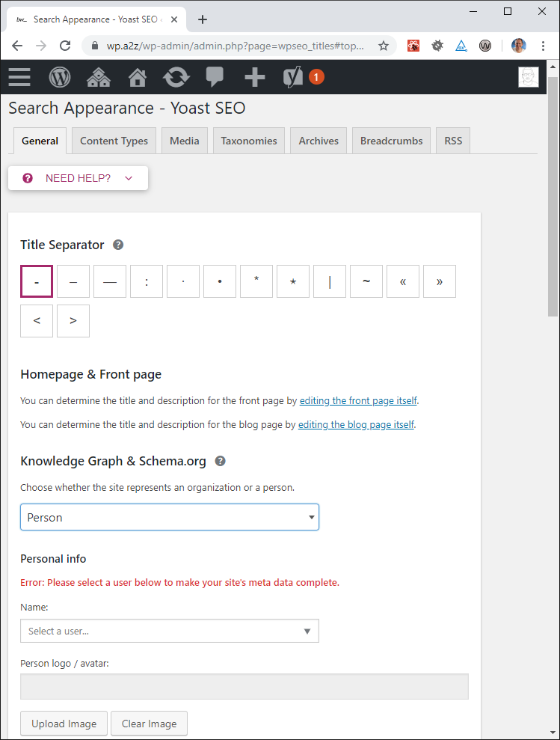Select the greater-than title separator
The height and width of the screenshot is (740, 560).
(73, 321)
